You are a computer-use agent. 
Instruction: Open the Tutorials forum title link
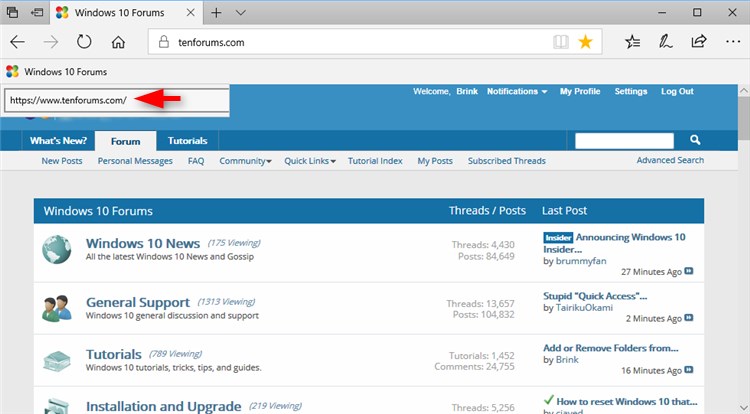(114, 354)
